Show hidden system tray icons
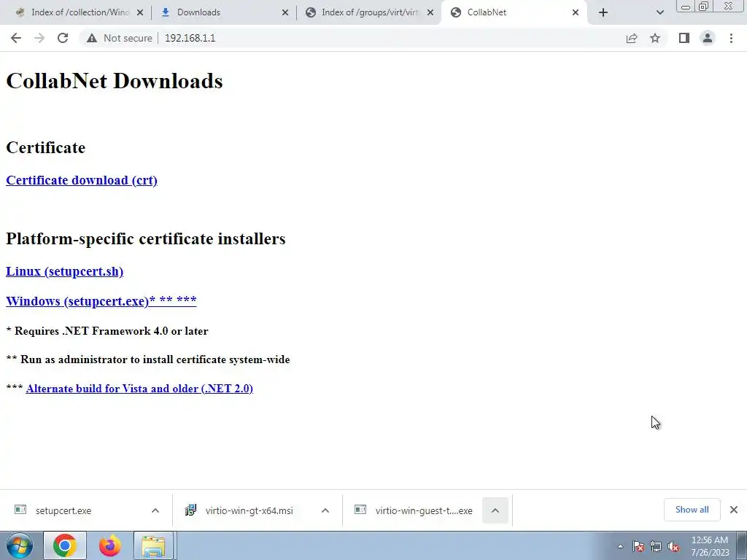 pos(620,546)
